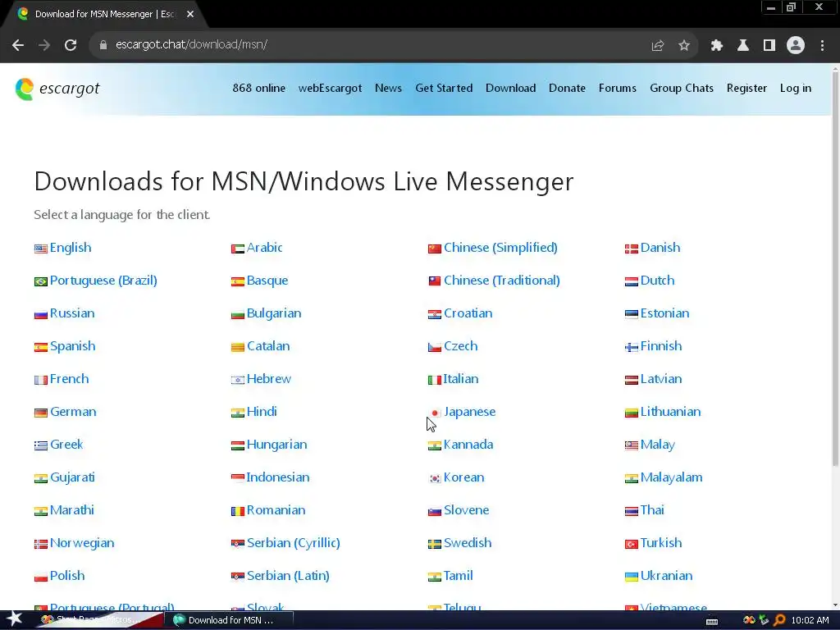Bookmark this page with the star icon
The image size is (840, 630).
(x=684, y=46)
